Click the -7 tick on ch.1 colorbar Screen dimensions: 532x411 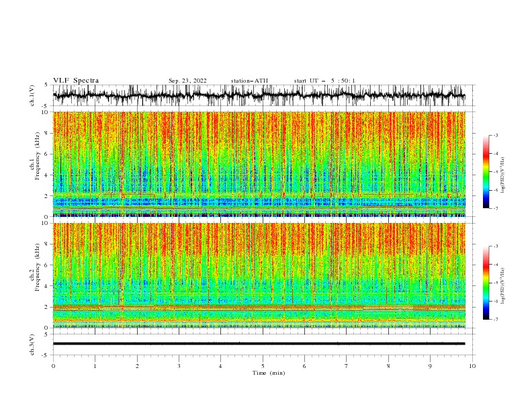click(495, 208)
